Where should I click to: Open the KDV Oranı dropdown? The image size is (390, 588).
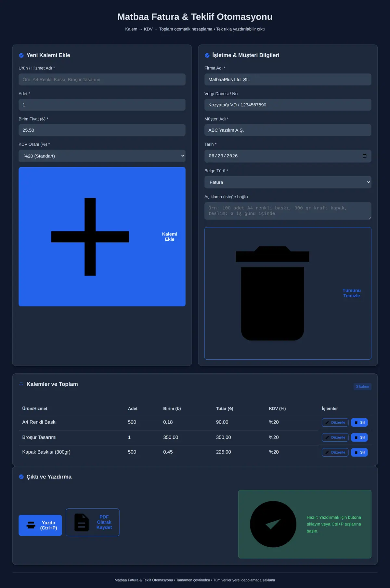tap(102, 156)
